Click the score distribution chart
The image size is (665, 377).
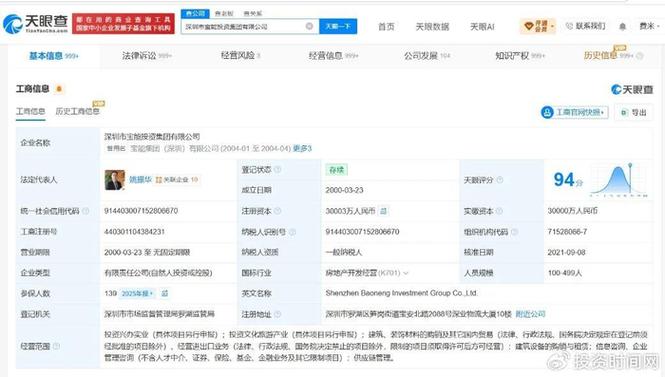pos(619,180)
